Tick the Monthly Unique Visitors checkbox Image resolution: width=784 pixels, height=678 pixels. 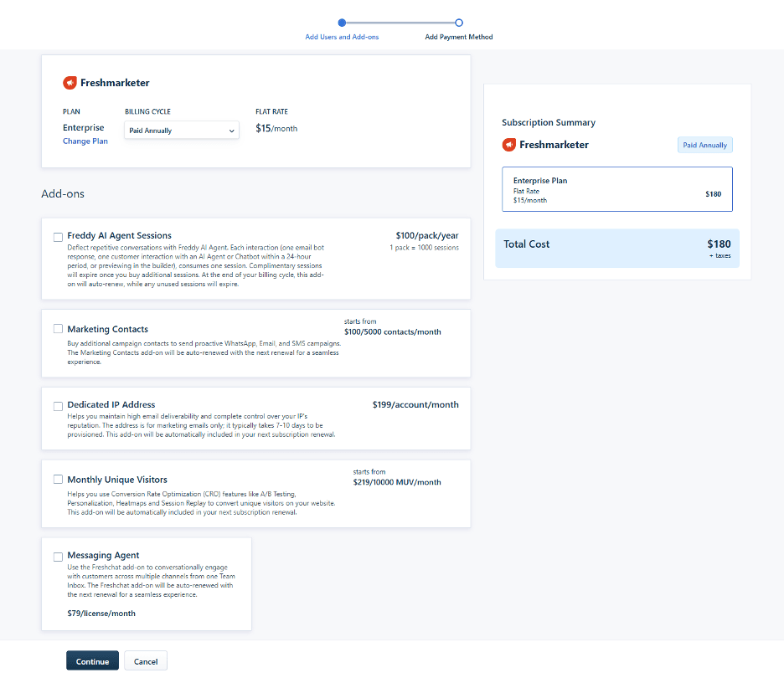click(59, 480)
